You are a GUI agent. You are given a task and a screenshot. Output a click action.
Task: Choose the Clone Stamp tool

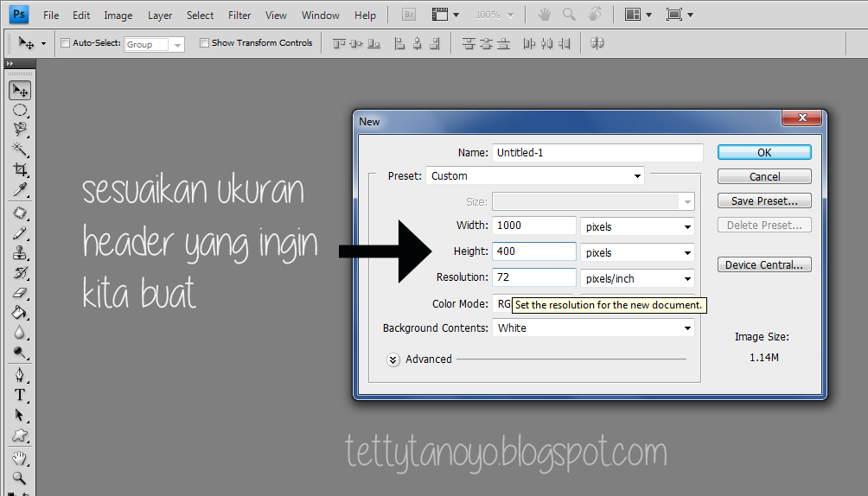click(19, 253)
